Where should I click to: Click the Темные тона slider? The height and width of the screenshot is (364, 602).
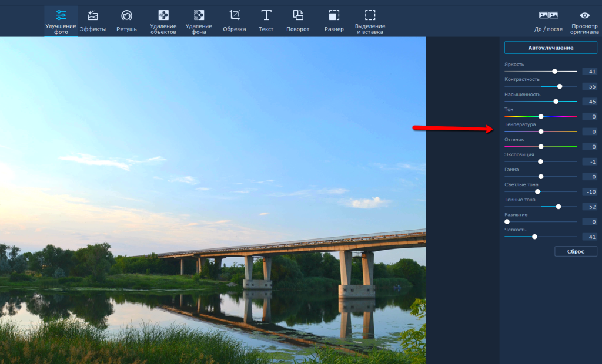point(541,207)
